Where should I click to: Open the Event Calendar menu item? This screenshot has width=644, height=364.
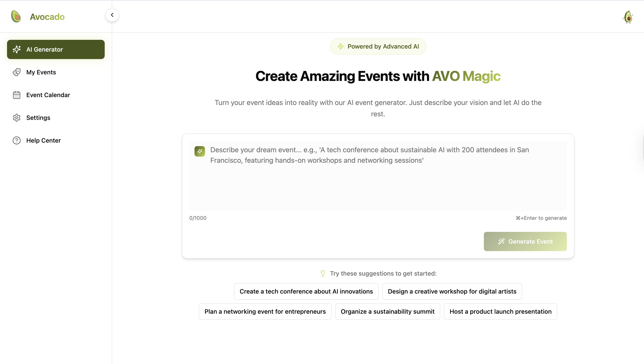48,95
